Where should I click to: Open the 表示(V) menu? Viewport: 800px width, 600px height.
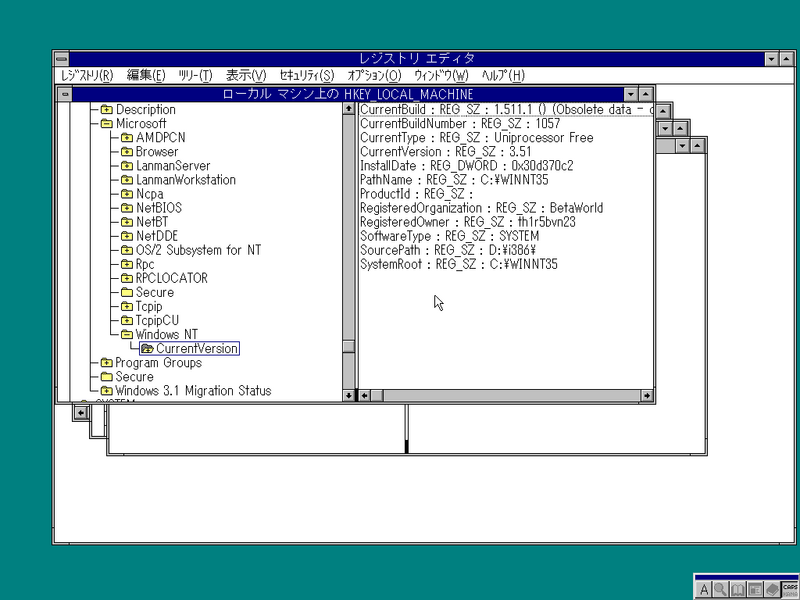point(246,76)
